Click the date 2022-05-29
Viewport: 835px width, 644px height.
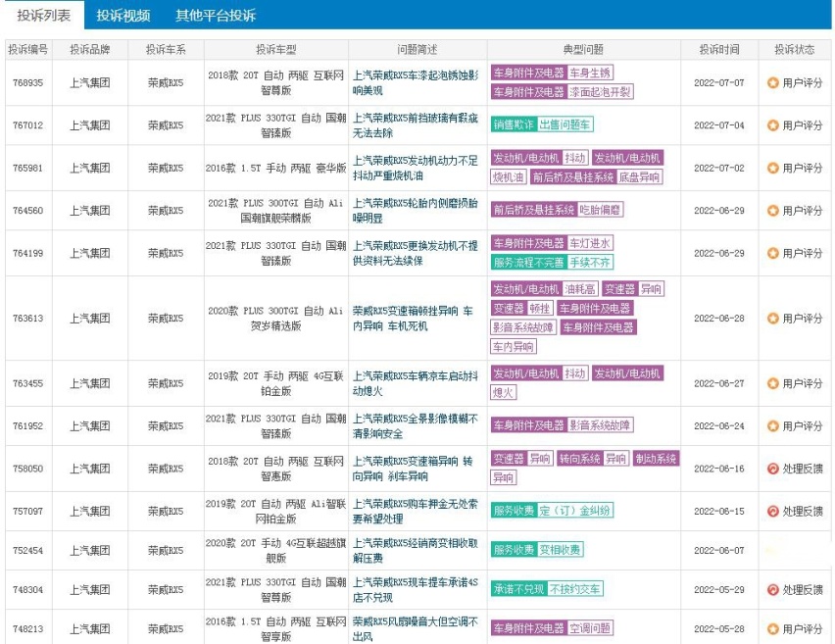[x=719, y=589]
